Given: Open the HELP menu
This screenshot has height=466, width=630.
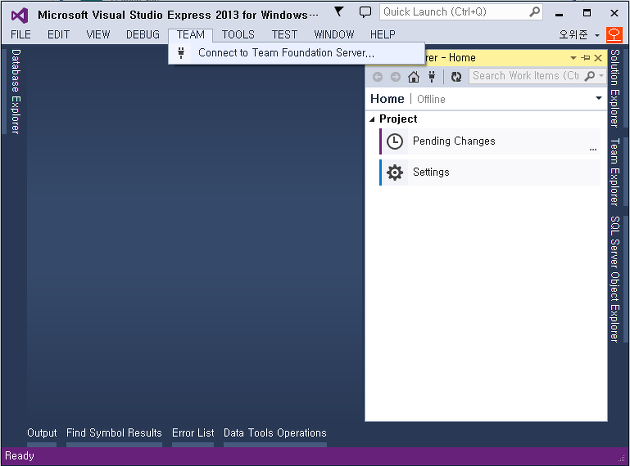Looking at the screenshot, I should [382, 35].
